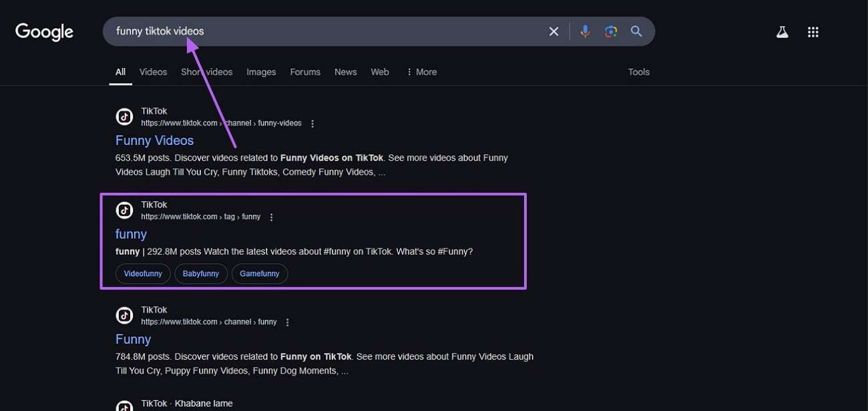Switch to the News tab
This screenshot has height=411, width=868.
346,72
